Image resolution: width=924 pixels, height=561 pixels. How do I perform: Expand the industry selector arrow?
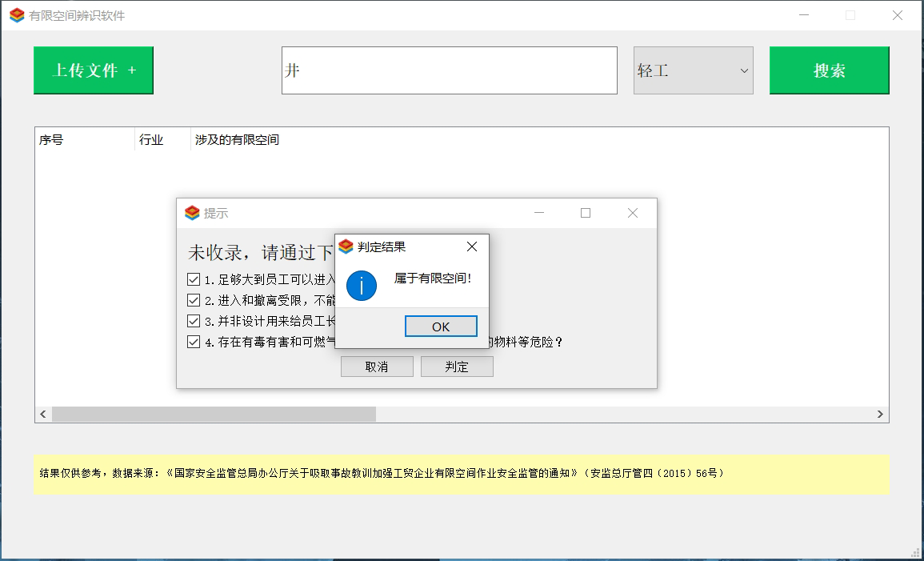(x=744, y=70)
